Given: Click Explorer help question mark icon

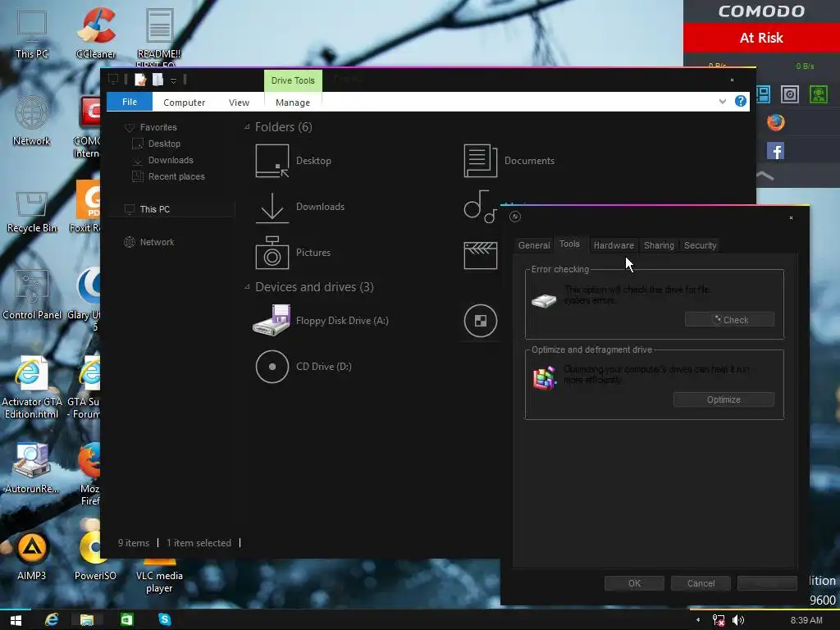Looking at the screenshot, I should [741, 101].
